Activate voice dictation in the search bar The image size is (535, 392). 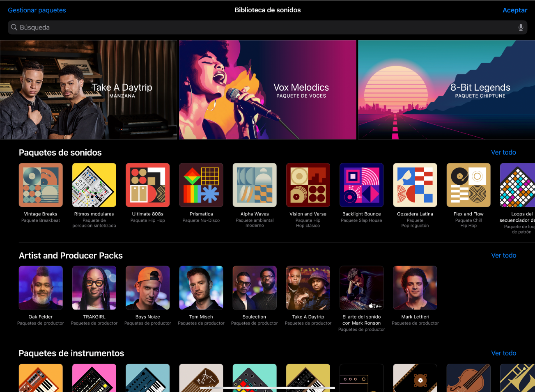[520, 27]
